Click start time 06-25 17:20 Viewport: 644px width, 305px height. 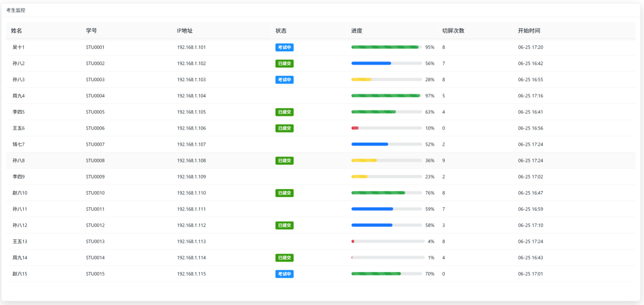531,47
